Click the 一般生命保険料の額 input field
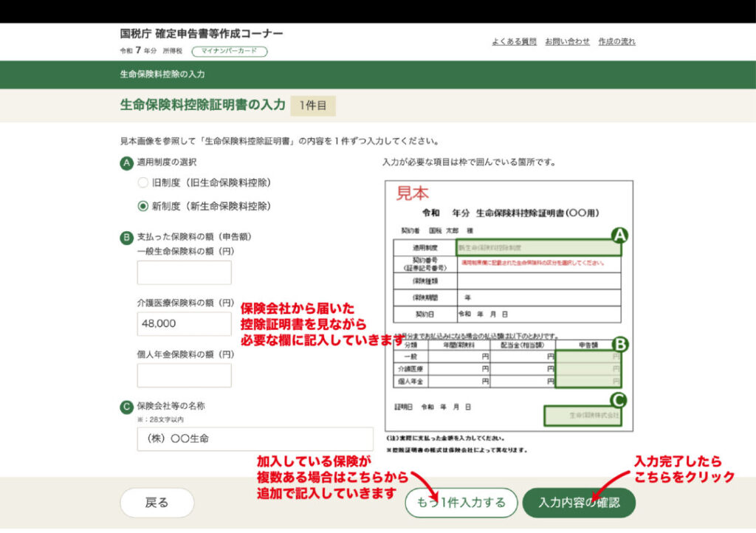This screenshot has width=756, height=533. click(x=184, y=272)
